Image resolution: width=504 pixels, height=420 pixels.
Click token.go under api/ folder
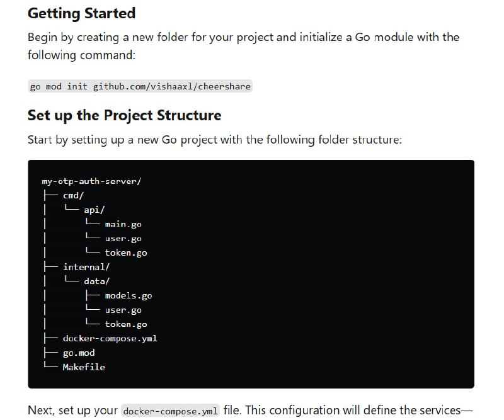point(126,253)
